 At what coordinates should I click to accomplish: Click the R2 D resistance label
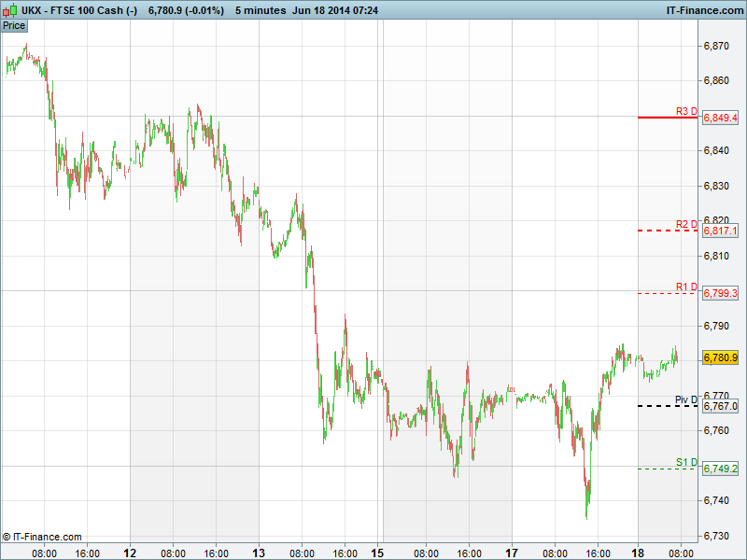click(686, 224)
